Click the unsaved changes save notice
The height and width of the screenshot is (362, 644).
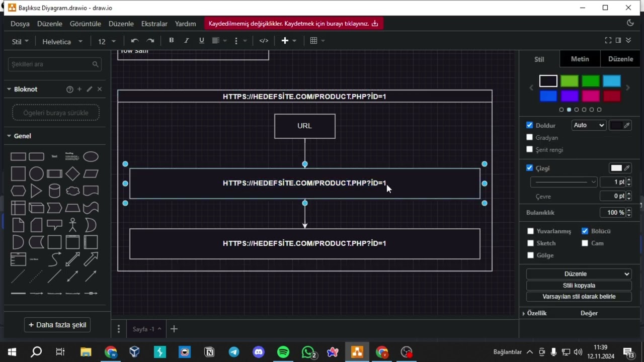[293, 24]
